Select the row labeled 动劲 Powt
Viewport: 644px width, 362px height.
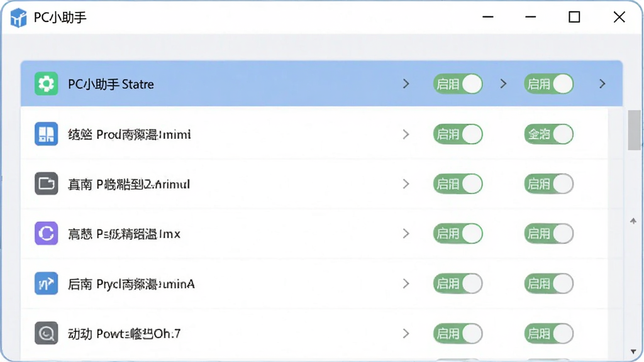(314, 333)
